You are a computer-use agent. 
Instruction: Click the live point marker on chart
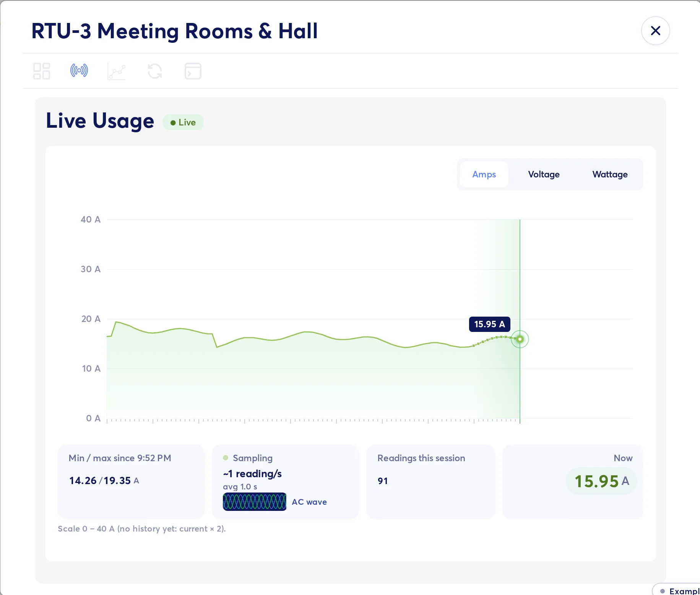coord(520,339)
